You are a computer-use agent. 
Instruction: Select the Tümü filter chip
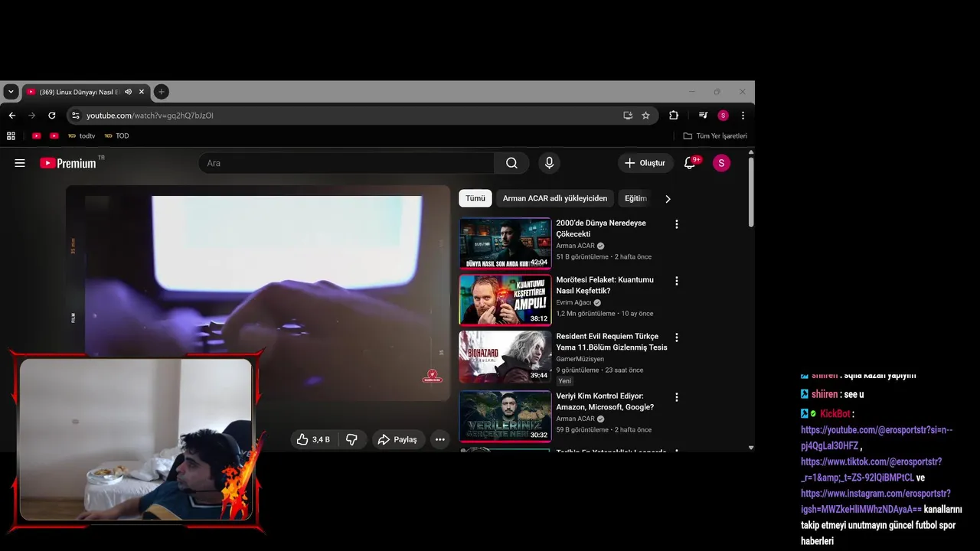tap(475, 198)
